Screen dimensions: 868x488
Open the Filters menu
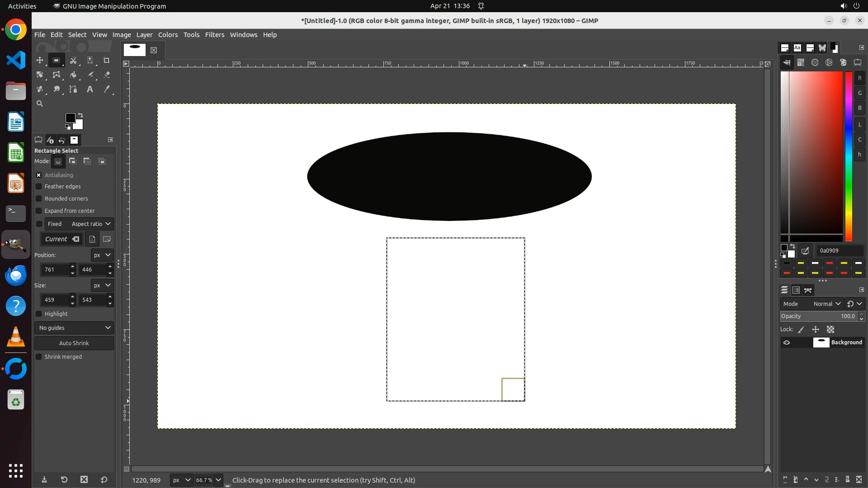tap(214, 35)
